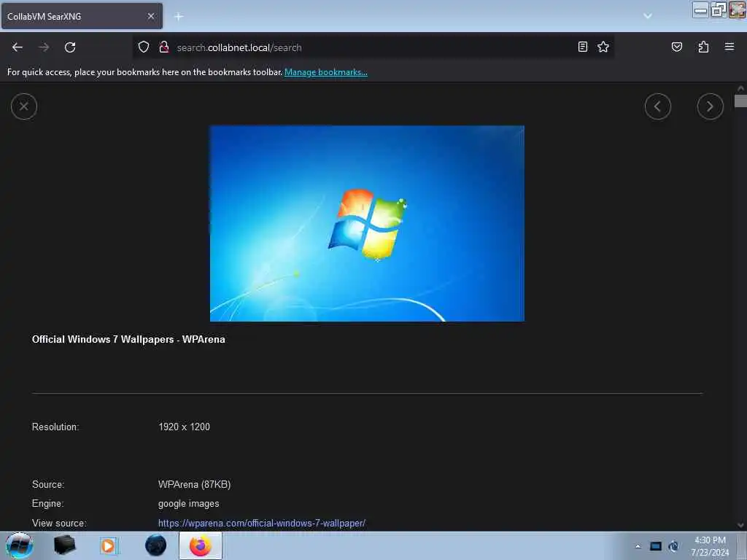Click the address bar URL field
This screenshot has width=747, height=560.
(x=374, y=47)
